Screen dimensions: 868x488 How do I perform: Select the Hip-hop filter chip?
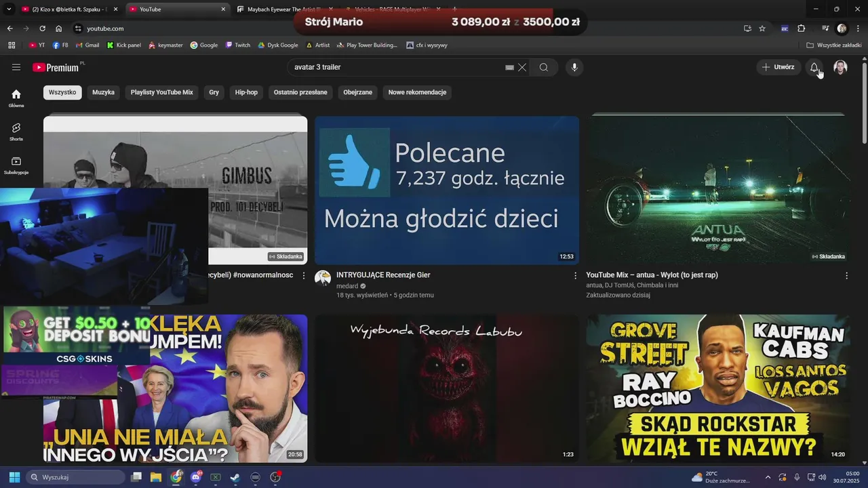click(x=246, y=92)
